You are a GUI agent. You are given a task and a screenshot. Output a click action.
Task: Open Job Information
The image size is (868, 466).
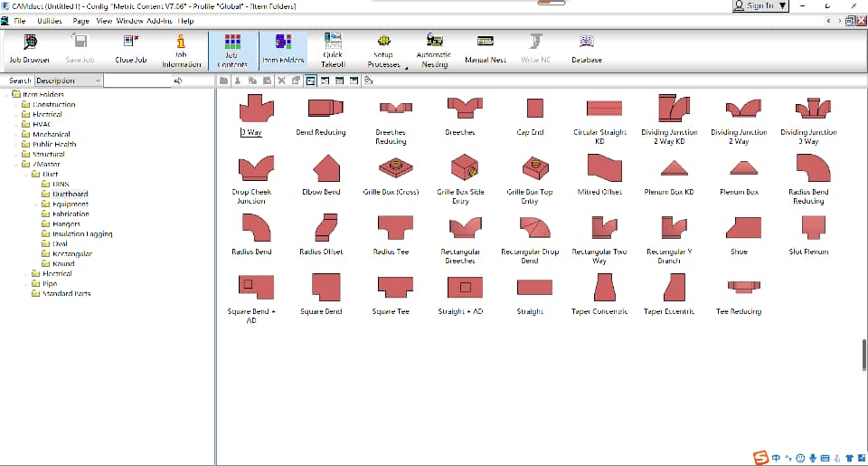(181, 50)
